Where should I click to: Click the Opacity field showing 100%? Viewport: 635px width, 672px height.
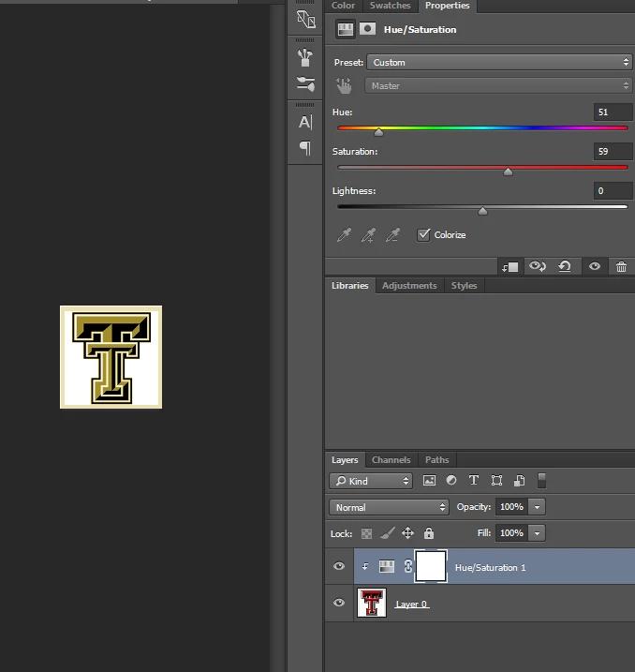[511, 507]
